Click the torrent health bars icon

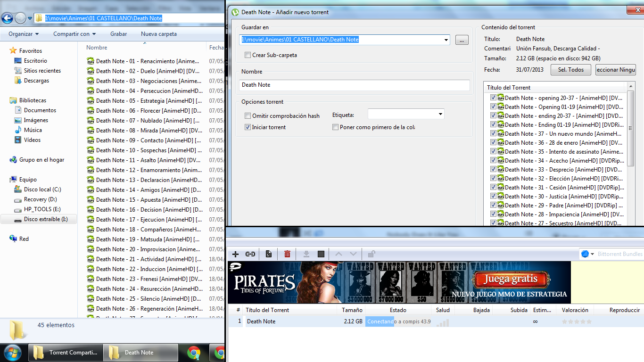point(443,322)
